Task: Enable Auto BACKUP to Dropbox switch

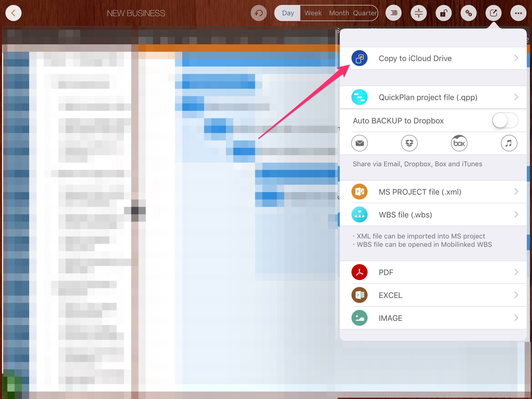Action: pyautogui.click(x=505, y=121)
